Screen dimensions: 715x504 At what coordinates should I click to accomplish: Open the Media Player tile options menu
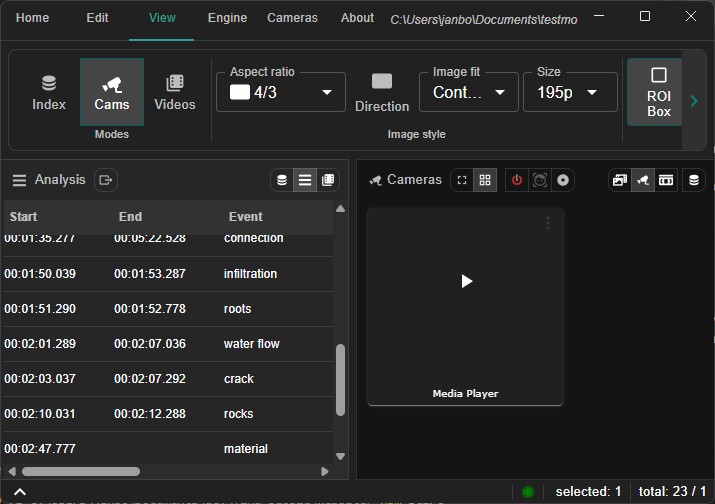tap(548, 223)
